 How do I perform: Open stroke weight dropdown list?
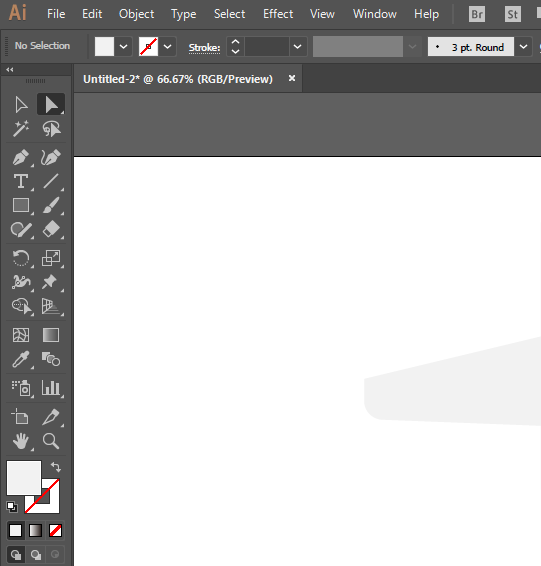click(x=297, y=47)
